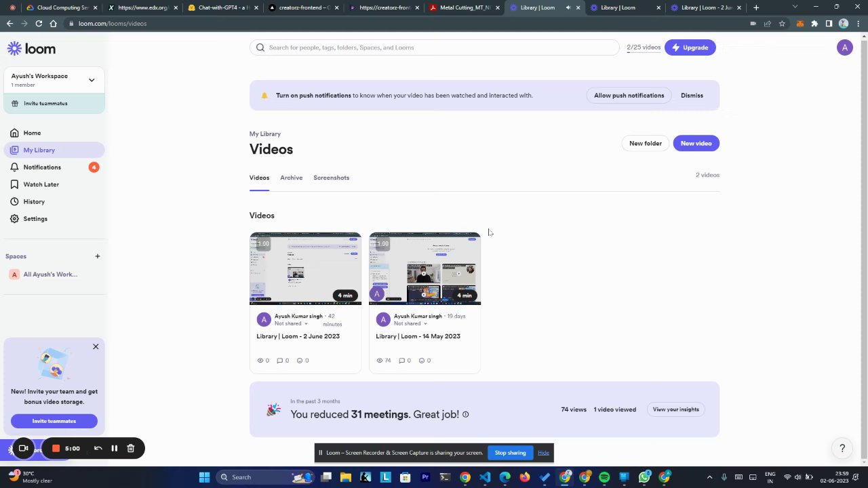Screen dimensions: 868x488
Task: Focus the Loom search field
Action: pyautogui.click(x=435, y=47)
